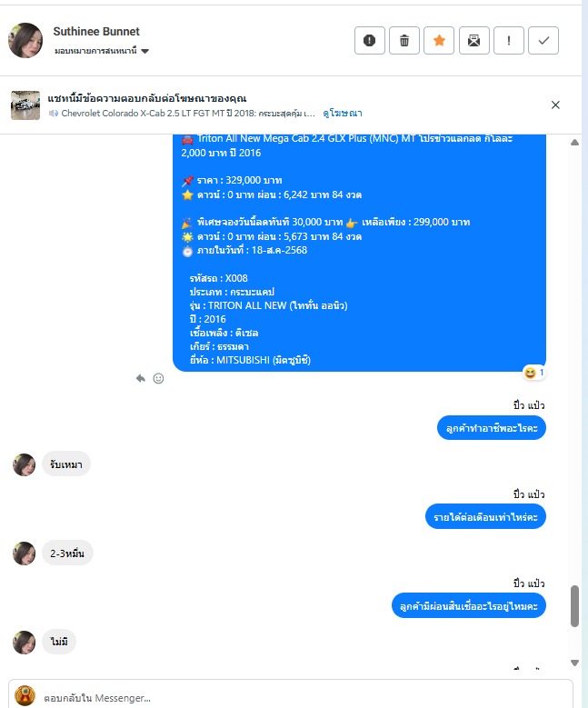Viewport: 588px width, 708px height.
Task: View laughing reaction on Triton message
Action: click(533, 373)
